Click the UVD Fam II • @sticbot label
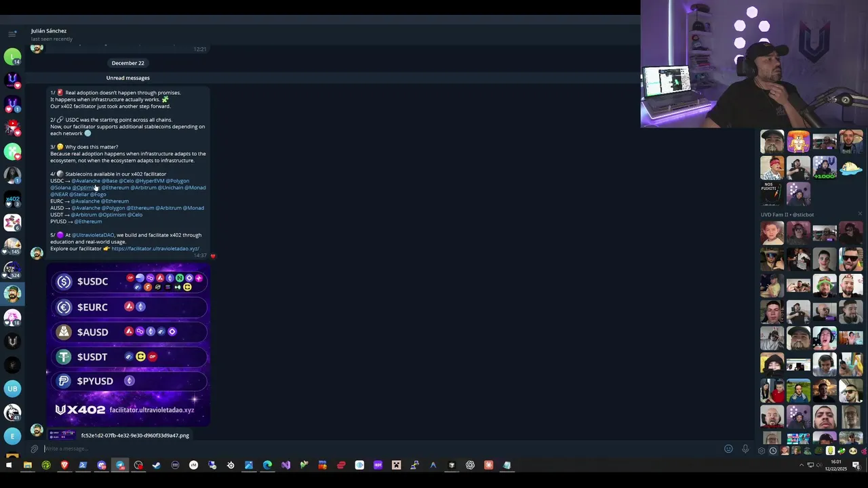 [x=787, y=215]
